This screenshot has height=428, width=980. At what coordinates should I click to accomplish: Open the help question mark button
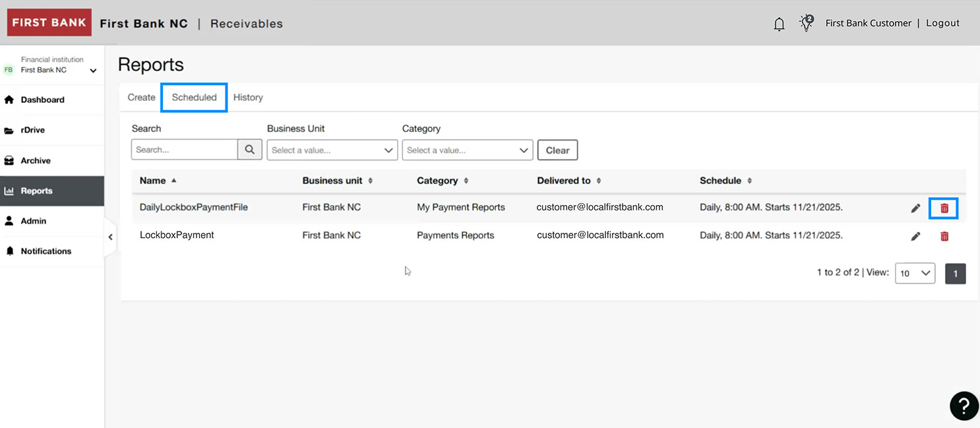(964, 406)
